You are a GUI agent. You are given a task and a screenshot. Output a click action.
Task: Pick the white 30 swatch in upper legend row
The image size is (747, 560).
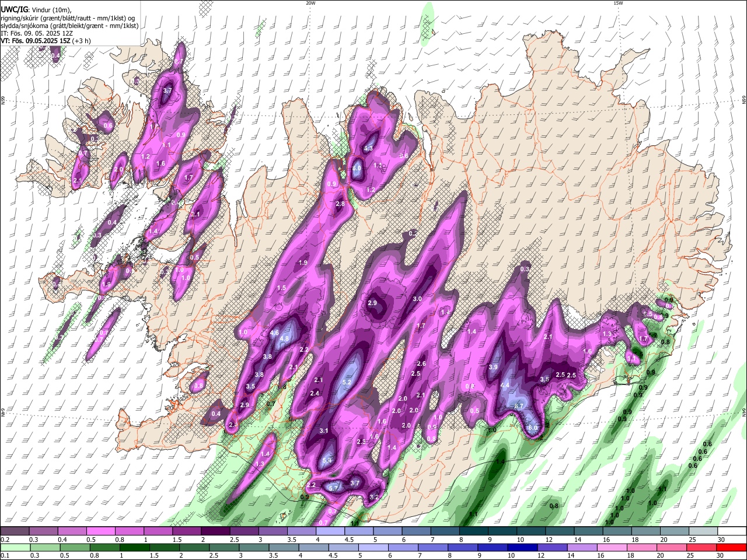pos(732,531)
